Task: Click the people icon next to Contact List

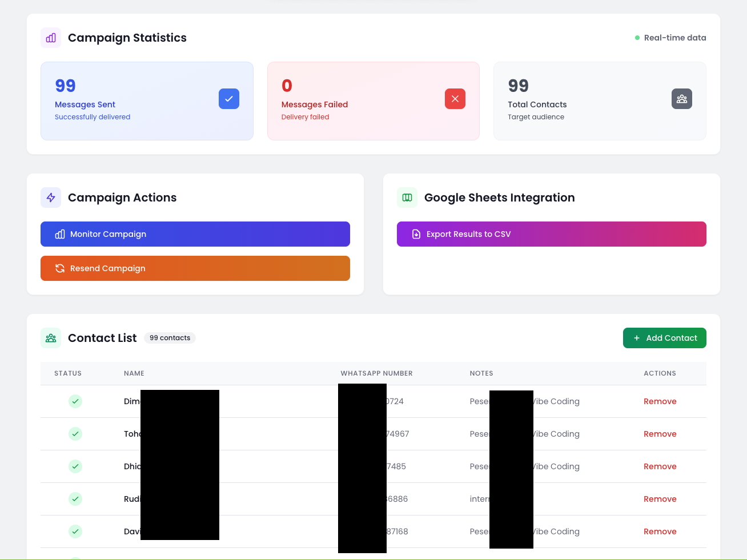Action: tap(50, 338)
